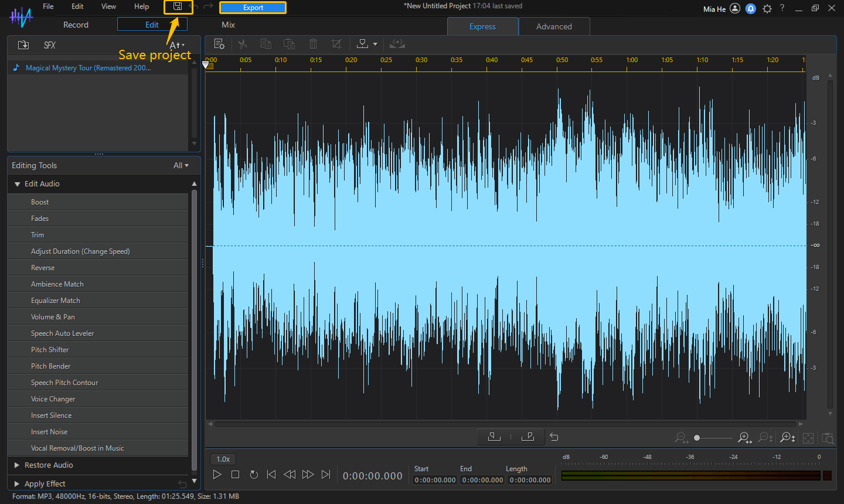Switch to the Advanced tab
The height and width of the screenshot is (504, 844).
[554, 26]
